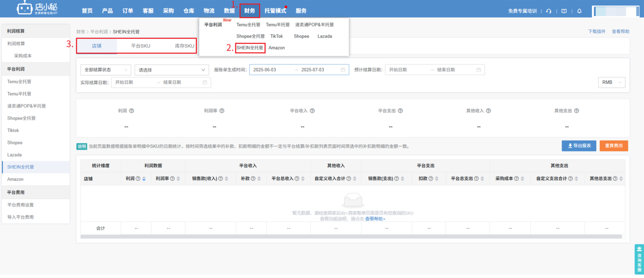Click the 店小秘 robot logo

pos(37,8)
